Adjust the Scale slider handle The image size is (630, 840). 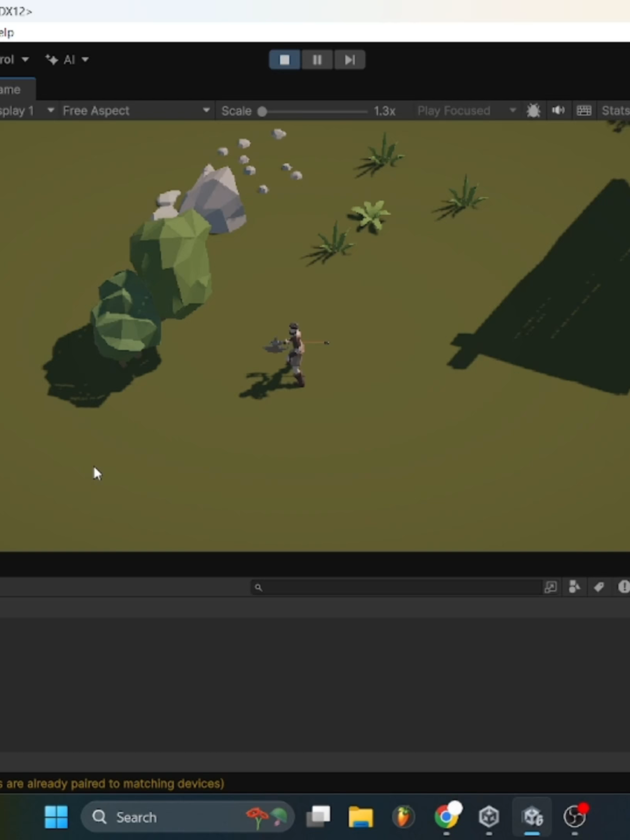pyautogui.click(x=262, y=112)
